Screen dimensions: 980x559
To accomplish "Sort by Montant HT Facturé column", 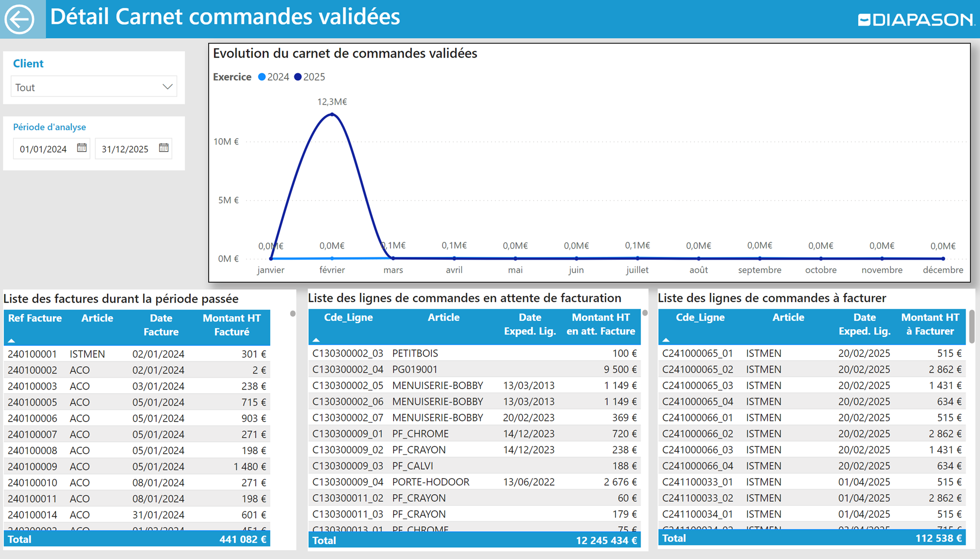I will [232, 325].
